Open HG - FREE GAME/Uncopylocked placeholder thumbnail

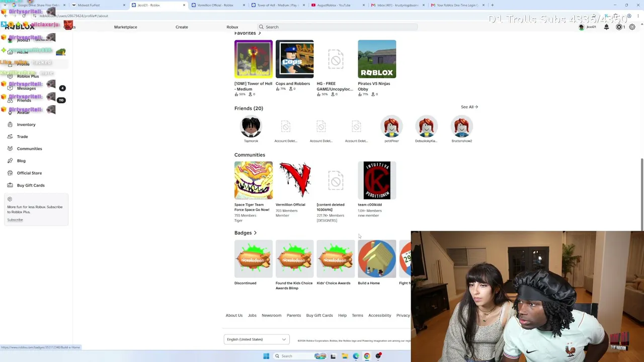[x=336, y=59]
